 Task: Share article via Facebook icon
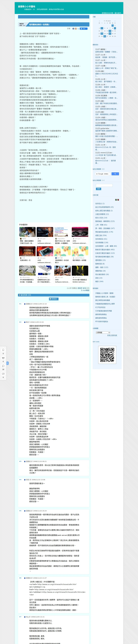[73, 29]
